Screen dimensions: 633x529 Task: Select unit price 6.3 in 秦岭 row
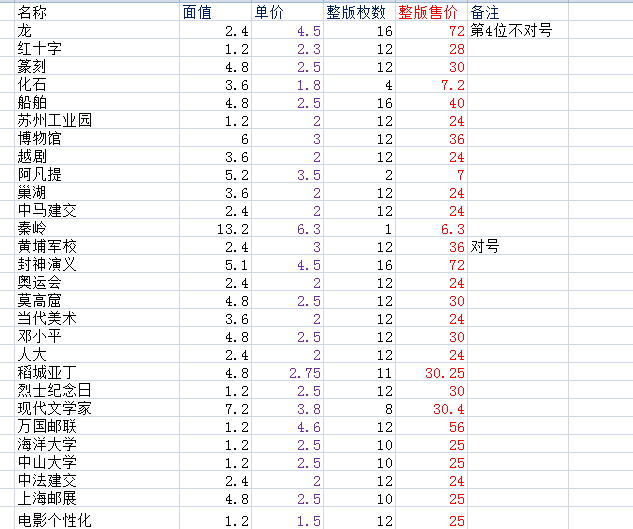(287, 229)
